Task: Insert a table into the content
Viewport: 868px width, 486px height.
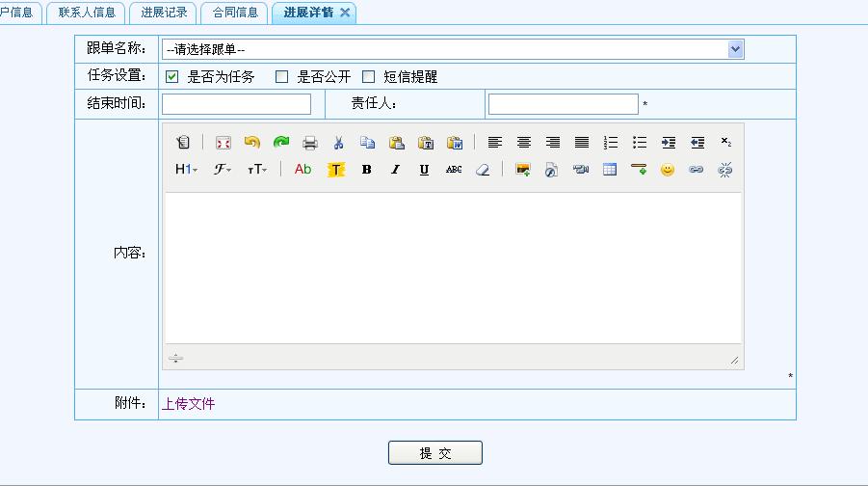Action: (x=609, y=170)
